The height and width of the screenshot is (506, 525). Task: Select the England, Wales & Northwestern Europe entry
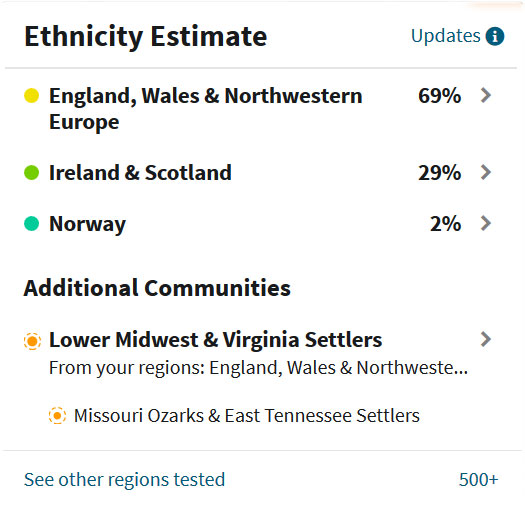(206, 109)
